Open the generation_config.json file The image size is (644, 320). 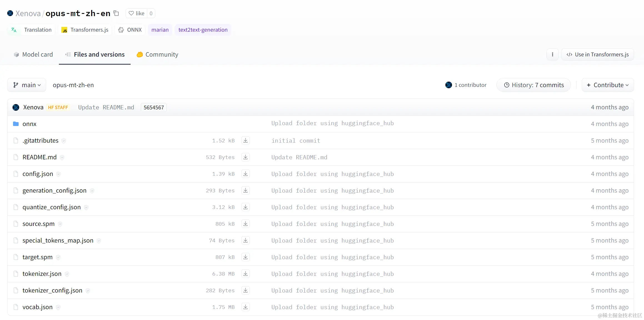[54, 190]
